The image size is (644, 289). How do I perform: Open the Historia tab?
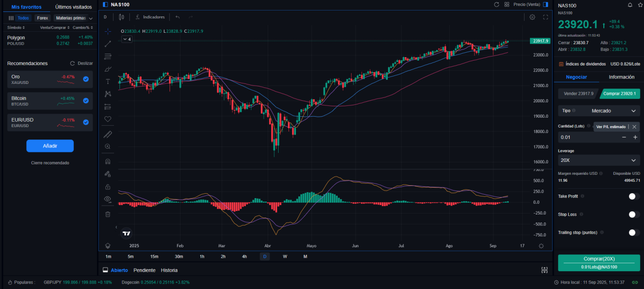[x=169, y=270]
